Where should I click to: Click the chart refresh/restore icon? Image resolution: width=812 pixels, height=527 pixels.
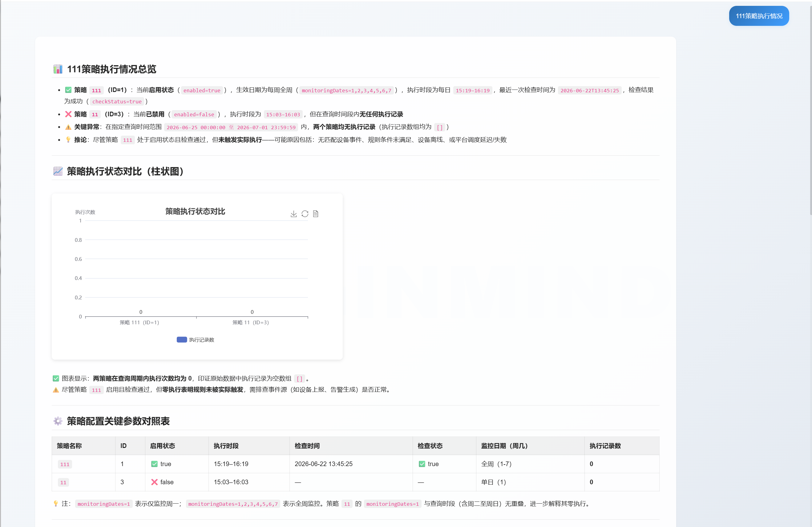tap(305, 214)
